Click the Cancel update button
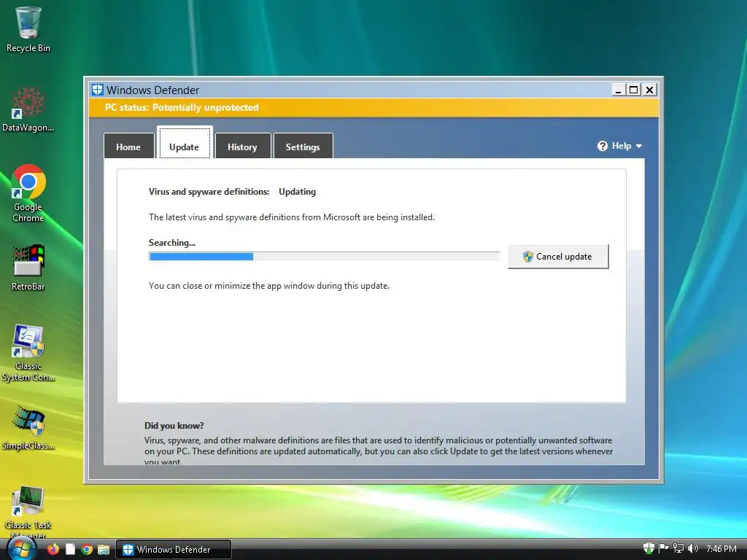The image size is (747, 560). pos(558,257)
